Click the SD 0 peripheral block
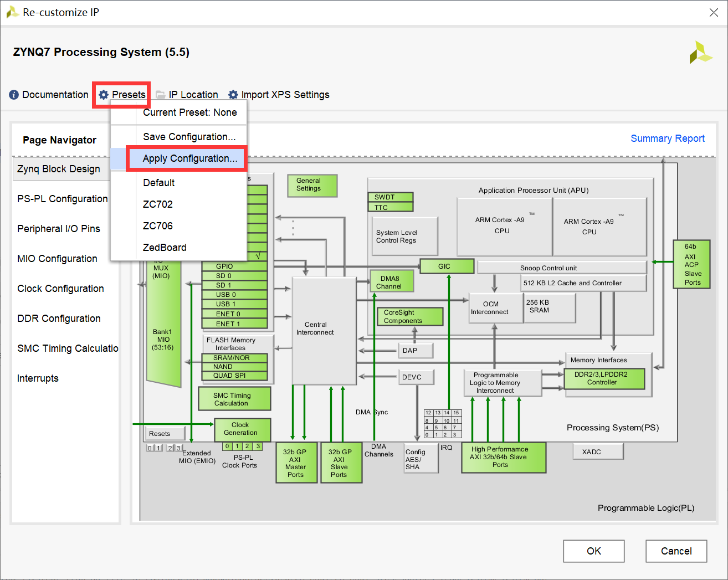This screenshot has height=580, width=728. [234, 276]
